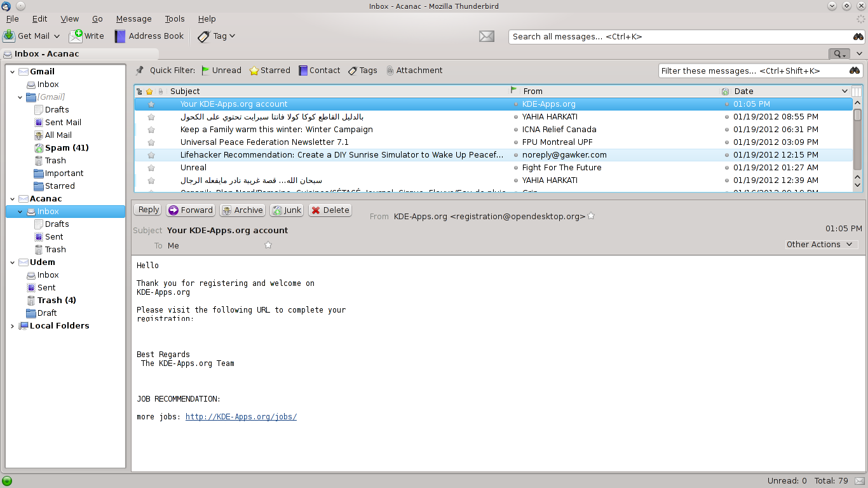This screenshot has width=868, height=488.
Task: Click the column picker icon in the message list header
Action: 857,91
